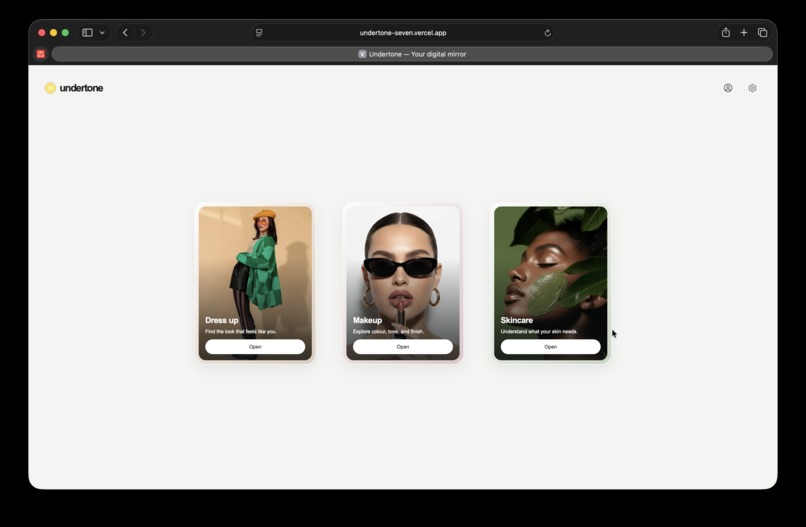The width and height of the screenshot is (806, 527).
Task: Open the Makeup card
Action: [402, 347]
